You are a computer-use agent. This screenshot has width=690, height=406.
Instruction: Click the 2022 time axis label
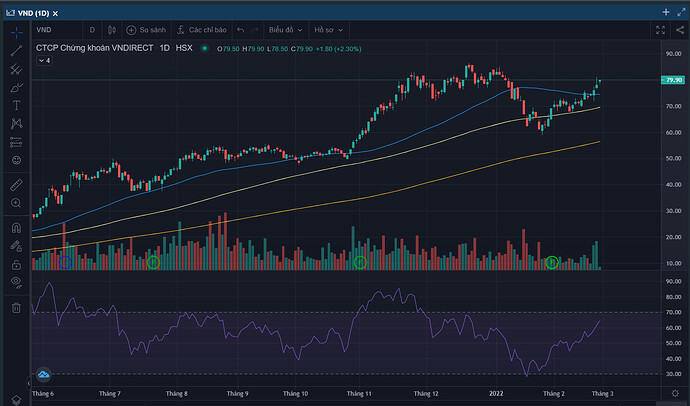pyautogui.click(x=496, y=394)
